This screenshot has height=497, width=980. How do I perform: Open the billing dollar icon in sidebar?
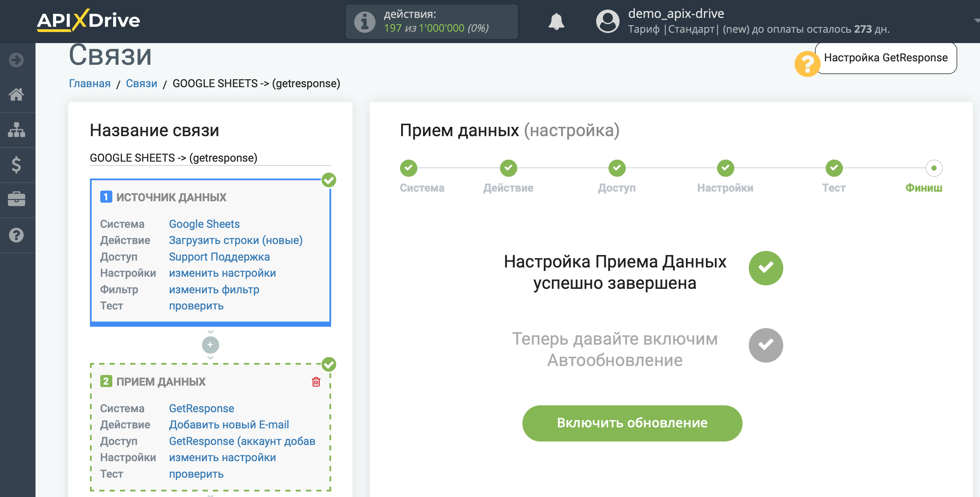pyautogui.click(x=16, y=165)
